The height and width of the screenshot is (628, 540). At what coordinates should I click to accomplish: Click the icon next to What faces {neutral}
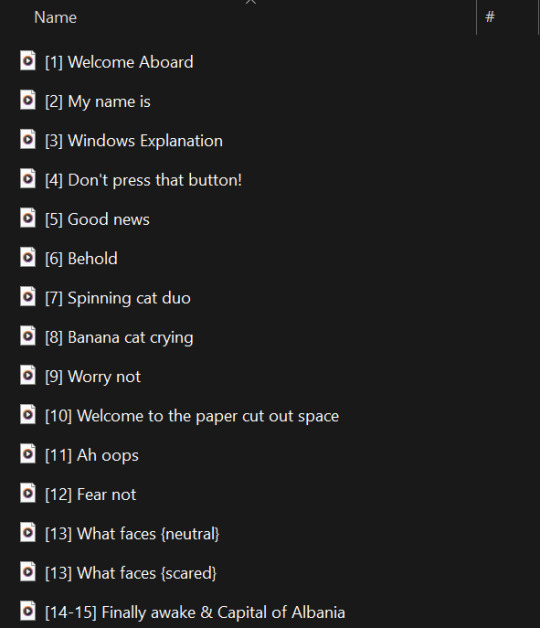tap(28, 533)
